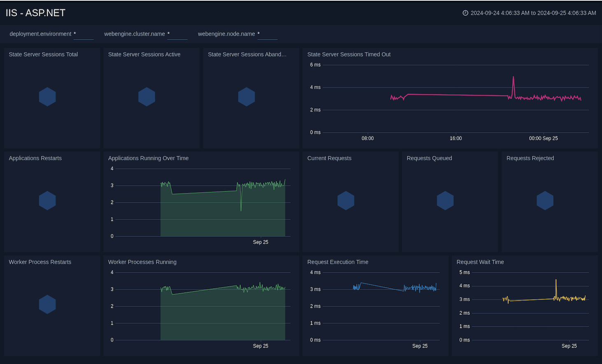Screen dimensions: 602x364
Task: Click Sep 25 label in Applications Running Over Time chart
Action: (x=261, y=242)
